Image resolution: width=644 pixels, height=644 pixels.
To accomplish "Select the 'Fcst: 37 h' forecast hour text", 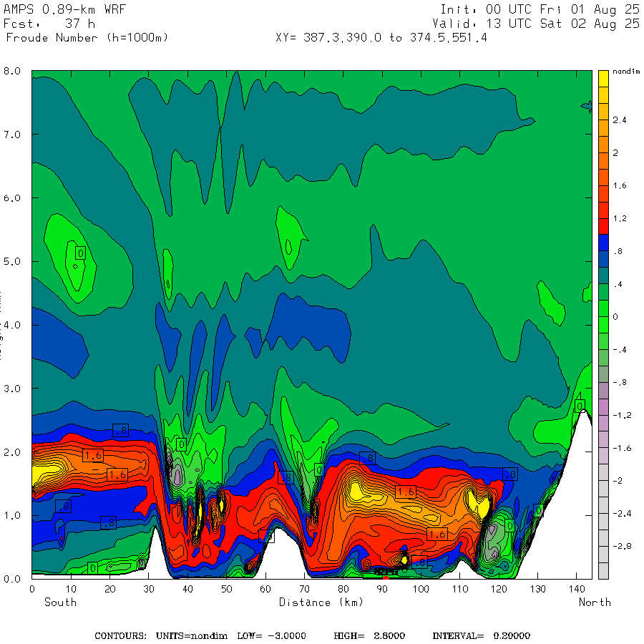I will click(49, 24).
